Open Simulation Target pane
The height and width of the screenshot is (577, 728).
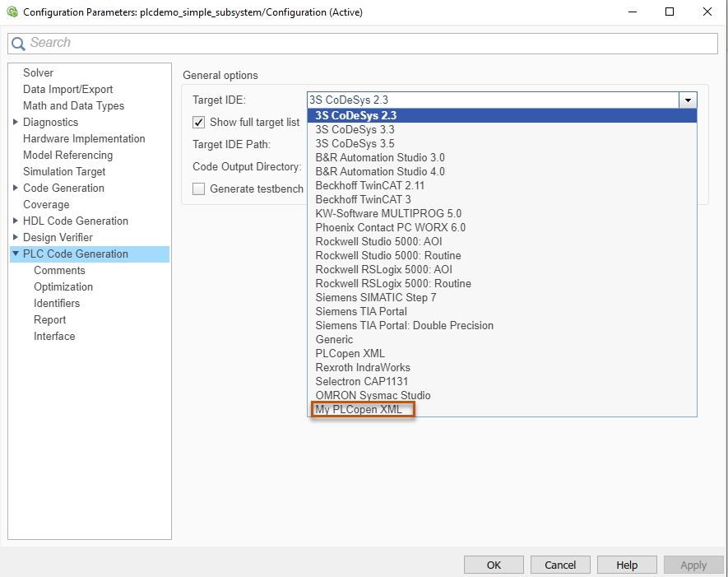[x=64, y=171]
